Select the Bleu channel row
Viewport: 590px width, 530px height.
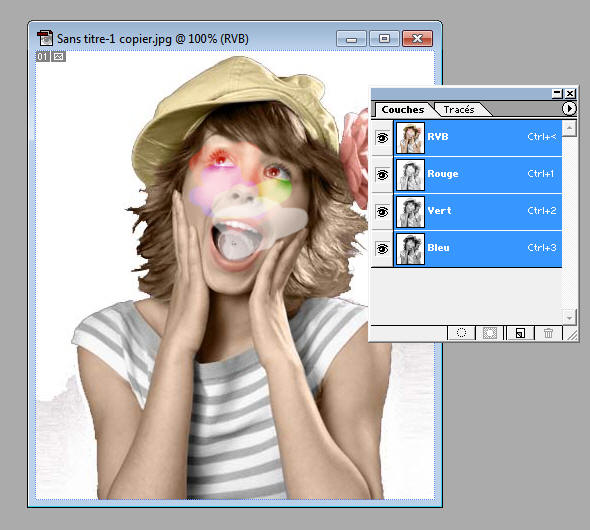point(478,248)
